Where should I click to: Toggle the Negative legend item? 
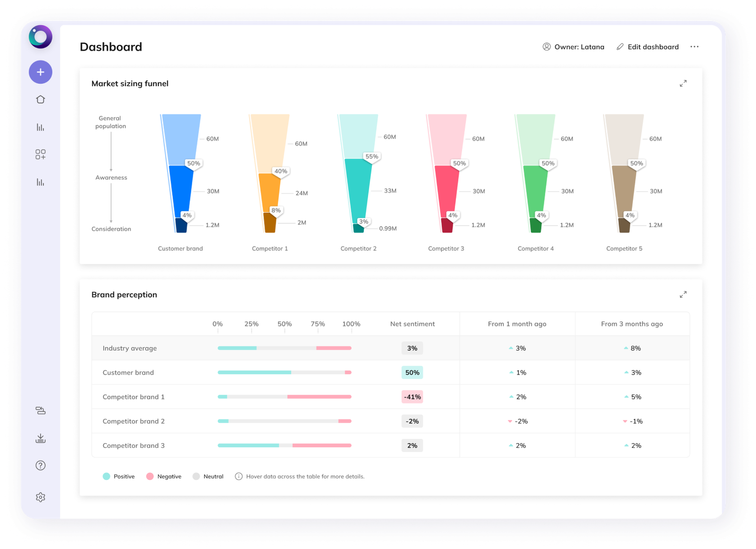tap(163, 477)
